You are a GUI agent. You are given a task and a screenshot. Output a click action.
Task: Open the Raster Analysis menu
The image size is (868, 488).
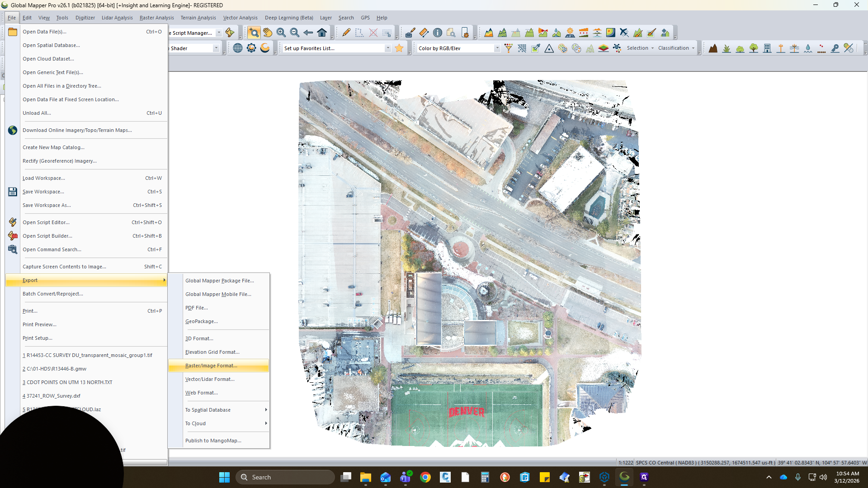[156, 18]
